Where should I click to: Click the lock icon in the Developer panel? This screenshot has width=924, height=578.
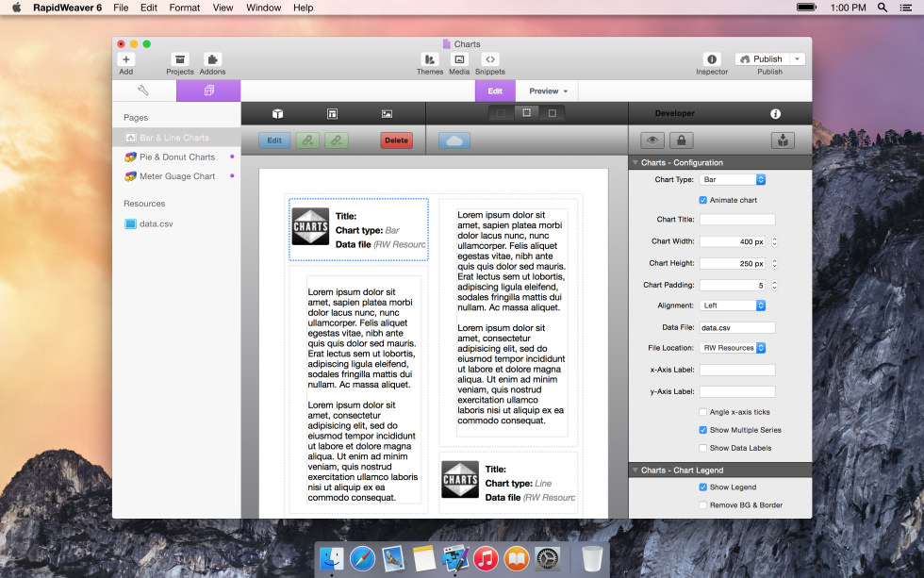[x=681, y=140]
